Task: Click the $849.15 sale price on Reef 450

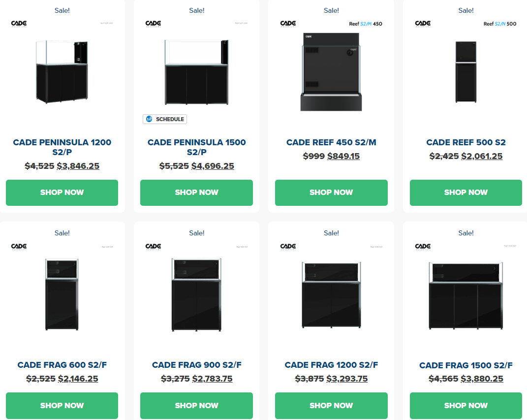Action: pyautogui.click(x=343, y=156)
